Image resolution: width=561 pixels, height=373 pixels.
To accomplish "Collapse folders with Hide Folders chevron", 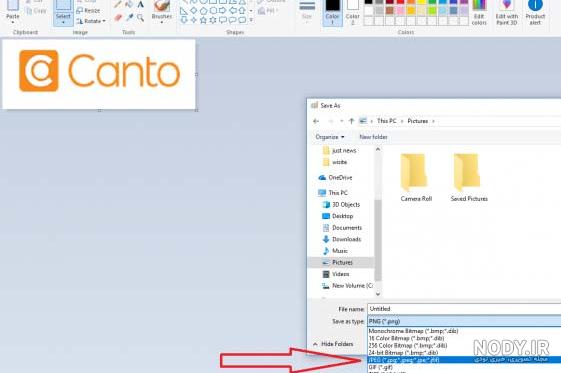I will pyautogui.click(x=315, y=344).
